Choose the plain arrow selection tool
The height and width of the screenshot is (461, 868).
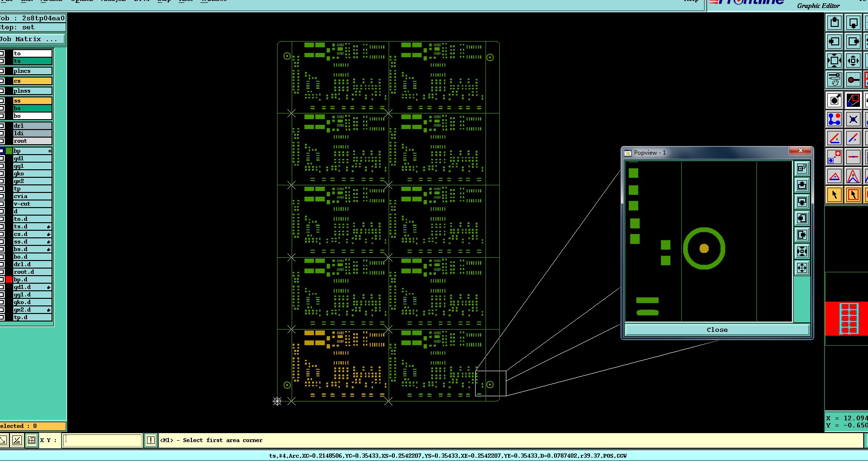(x=834, y=194)
